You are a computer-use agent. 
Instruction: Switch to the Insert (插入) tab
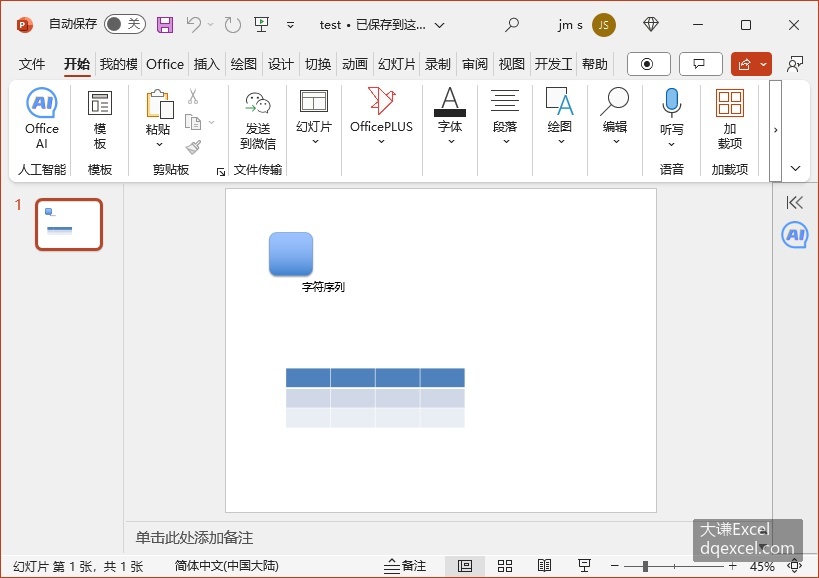point(207,64)
